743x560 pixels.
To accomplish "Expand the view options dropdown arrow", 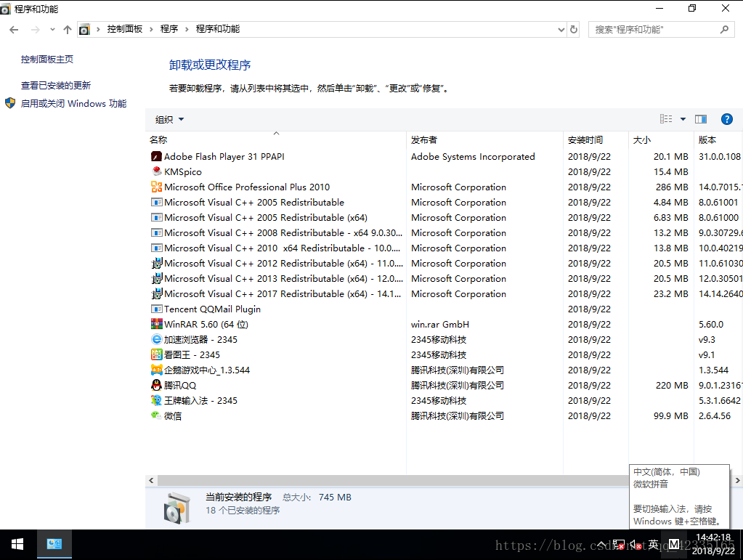I will pyautogui.click(x=683, y=119).
